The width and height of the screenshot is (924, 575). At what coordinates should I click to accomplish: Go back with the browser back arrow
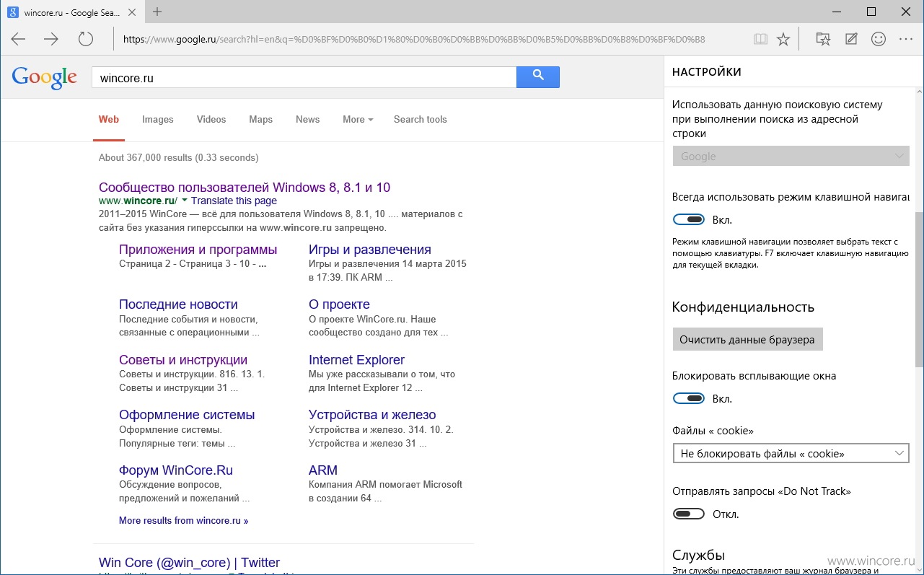[18, 39]
